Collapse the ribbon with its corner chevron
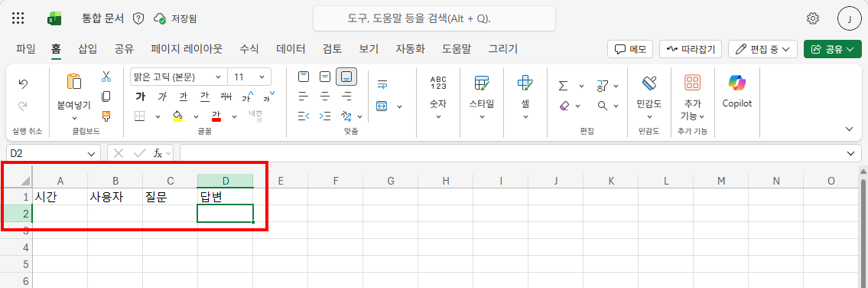The image size is (868, 288). click(x=850, y=129)
